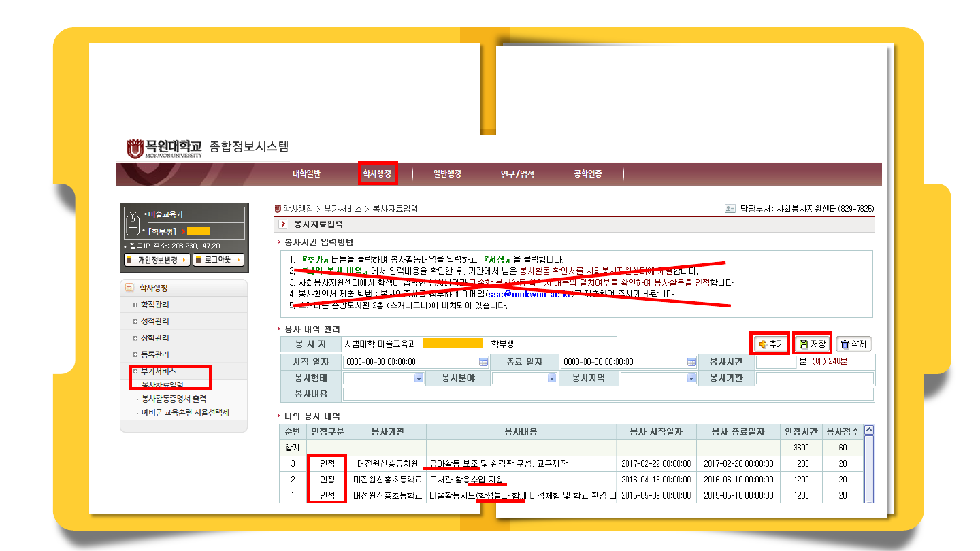Open the 시작 일자 calendar picker icon
Screen dimensions: 980x551
pyautogui.click(x=484, y=362)
